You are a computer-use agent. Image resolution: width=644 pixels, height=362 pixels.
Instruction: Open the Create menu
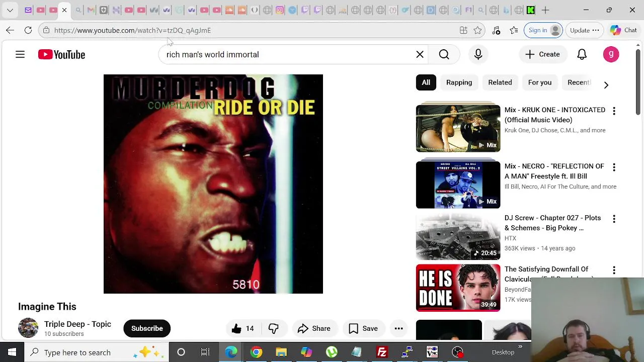pyautogui.click(x=542, y=54)
